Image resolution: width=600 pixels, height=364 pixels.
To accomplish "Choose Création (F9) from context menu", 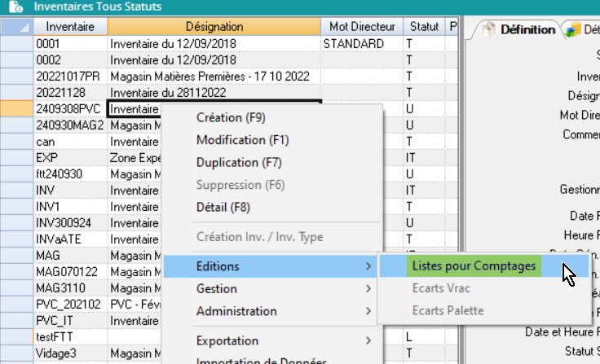I will pos(231,117).
